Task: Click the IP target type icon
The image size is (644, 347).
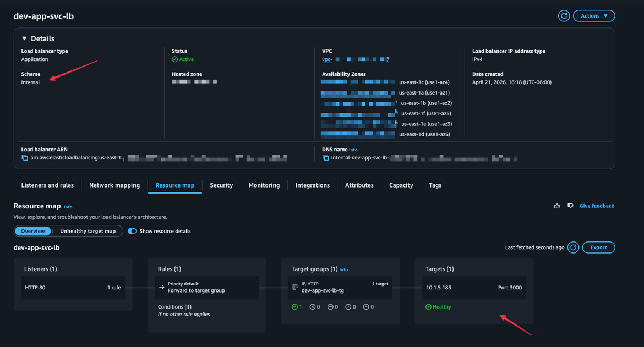Action: (295, 288)
